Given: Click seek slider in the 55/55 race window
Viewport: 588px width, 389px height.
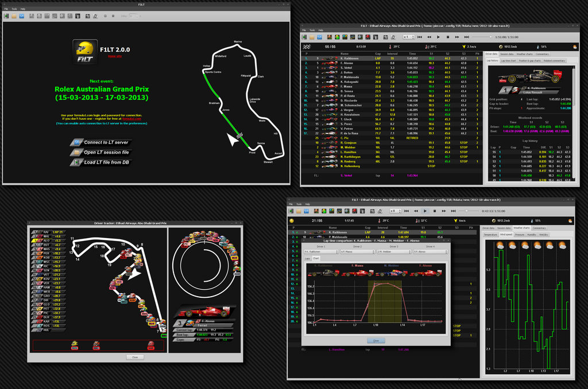Looking at the screenshot, I should pos(482,37).
